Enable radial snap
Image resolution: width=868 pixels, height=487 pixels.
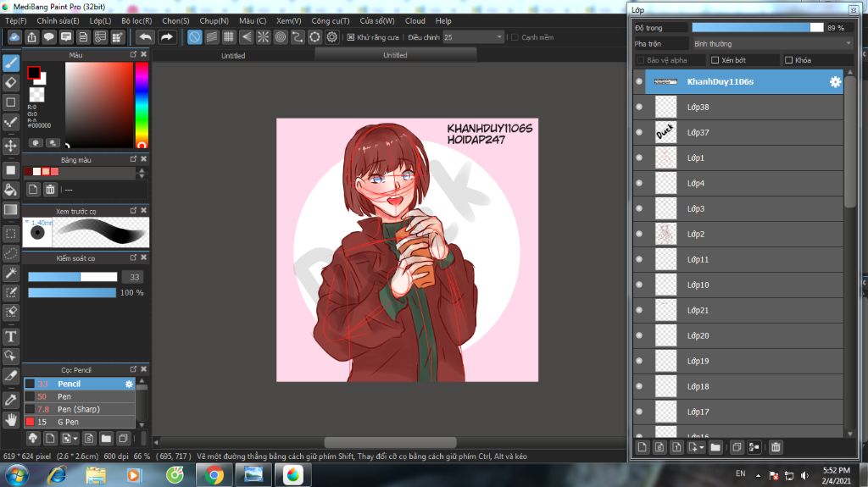point(263,37)
